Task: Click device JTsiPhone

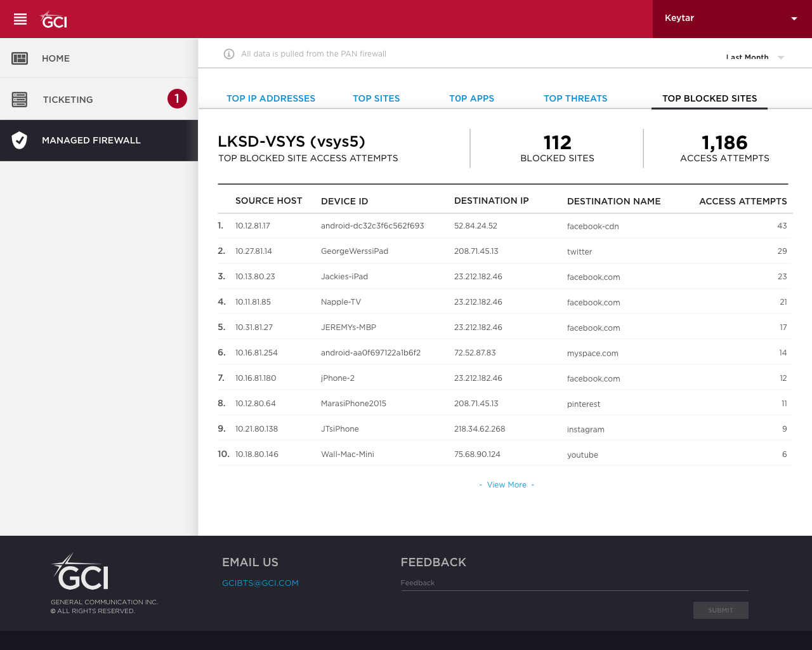Action: (x=339, y=429)
